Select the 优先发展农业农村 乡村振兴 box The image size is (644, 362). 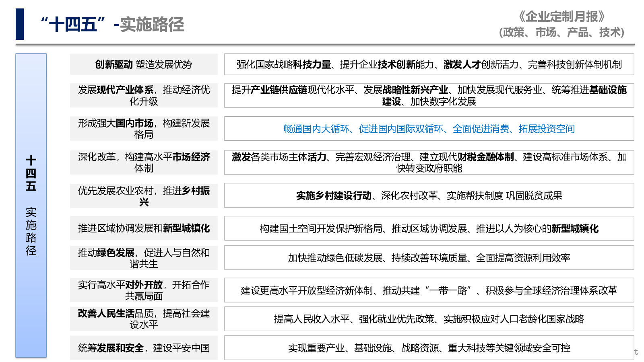point(144,196)
